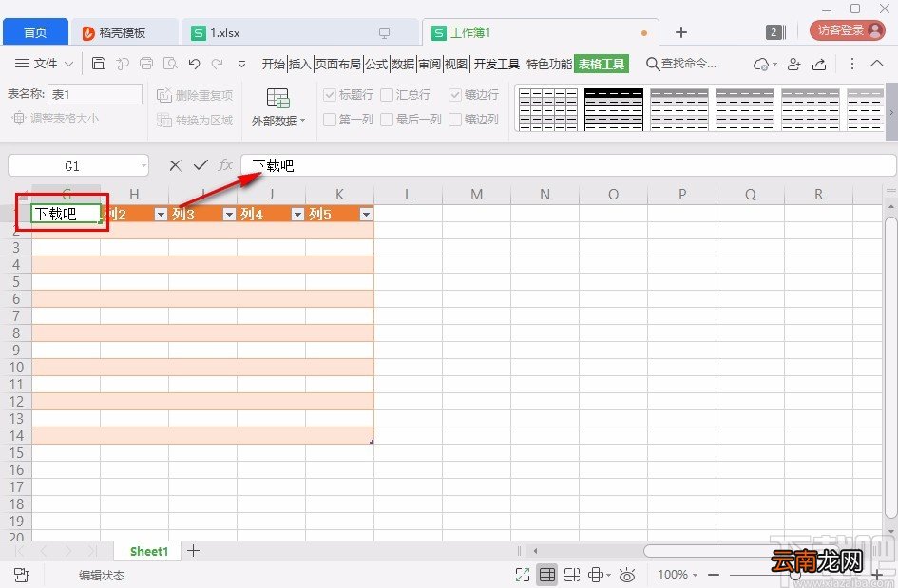Open the 列4 filter dropdown

[x=297, y=214]
